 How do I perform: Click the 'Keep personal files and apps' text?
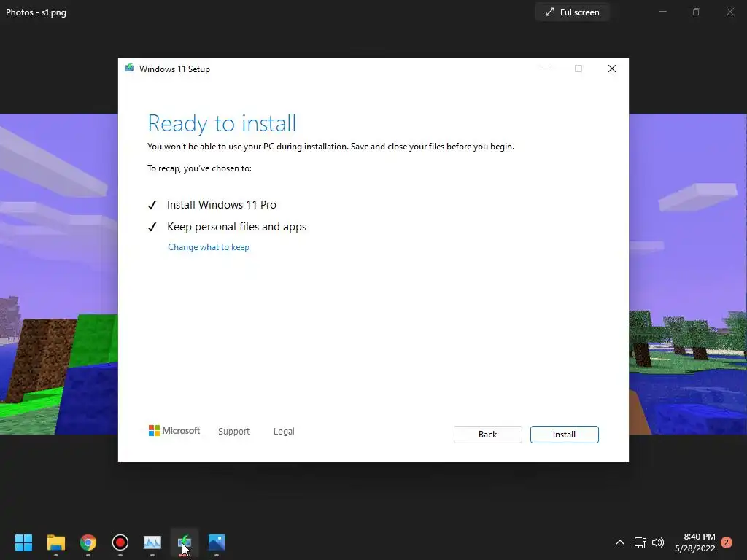(x=237, y=227)
